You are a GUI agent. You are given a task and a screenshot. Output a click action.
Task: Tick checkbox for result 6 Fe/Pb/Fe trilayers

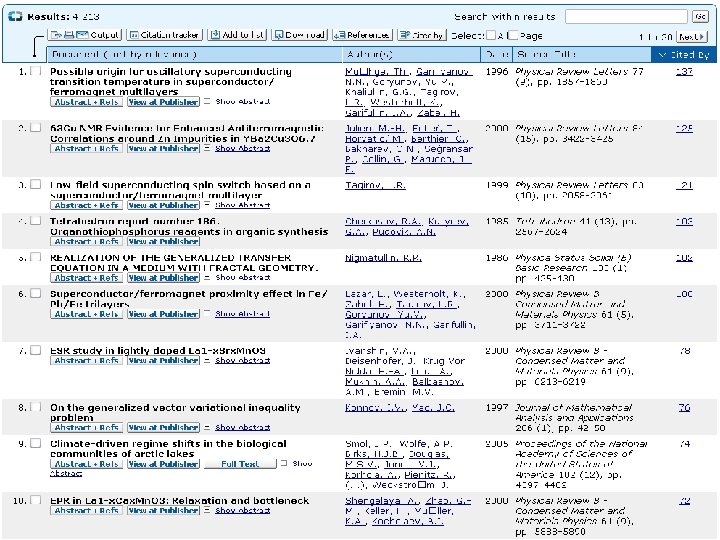click(35, 293)
